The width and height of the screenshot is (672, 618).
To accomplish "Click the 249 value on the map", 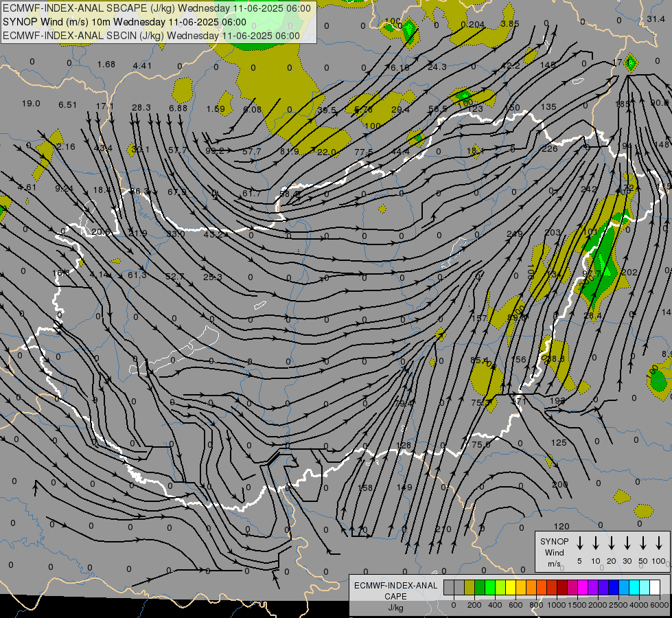I will pos(515,233).
